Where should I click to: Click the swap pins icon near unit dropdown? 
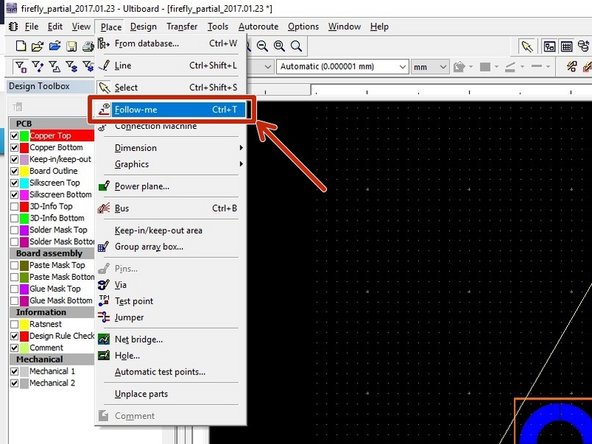tap(572, 67)
